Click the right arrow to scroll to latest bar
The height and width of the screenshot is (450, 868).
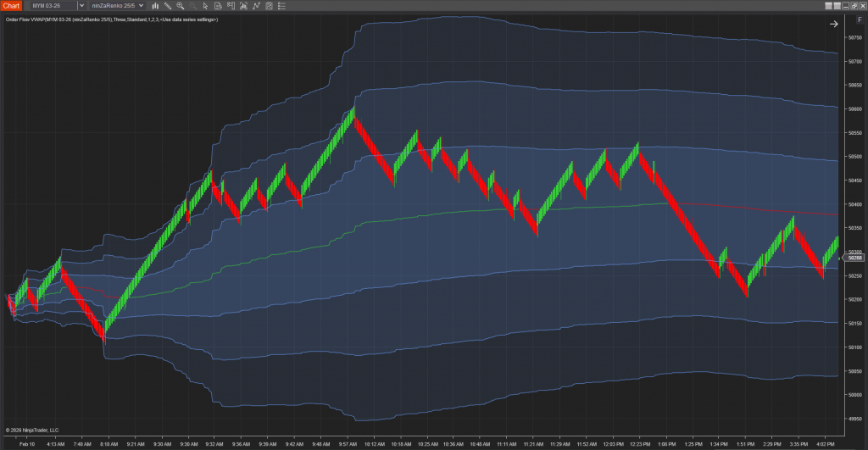point(833,25)
